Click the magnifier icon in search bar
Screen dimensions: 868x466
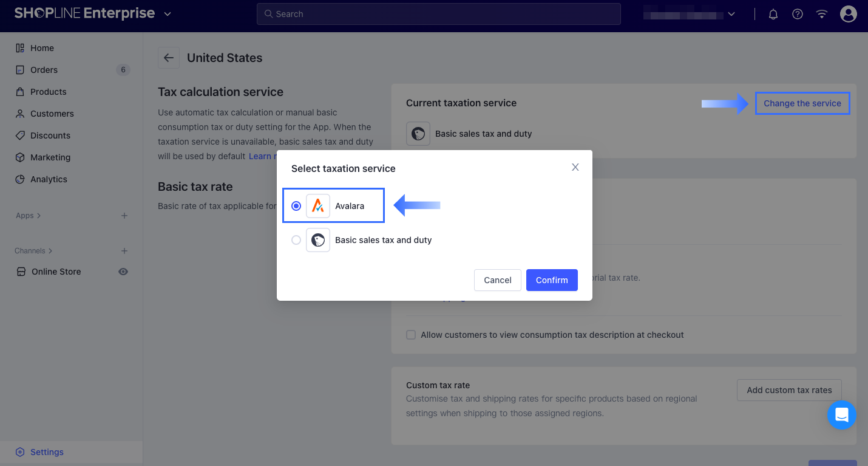[268, 14]
